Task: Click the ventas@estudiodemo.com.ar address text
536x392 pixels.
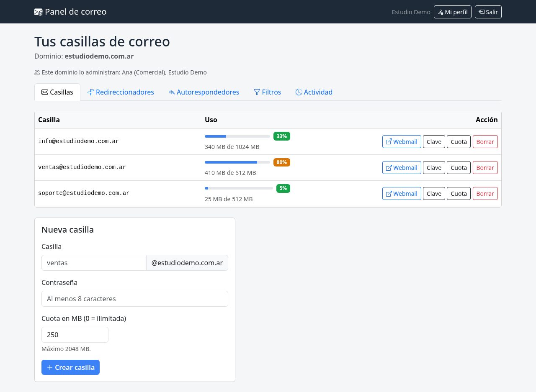Action: pos(82,167)
